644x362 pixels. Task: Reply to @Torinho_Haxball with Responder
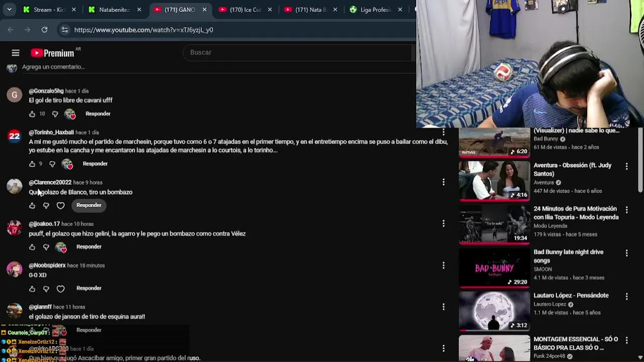95,163
